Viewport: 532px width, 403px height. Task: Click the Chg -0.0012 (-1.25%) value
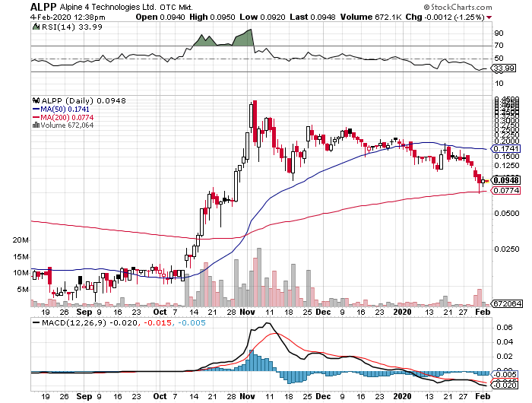[445, 17]
